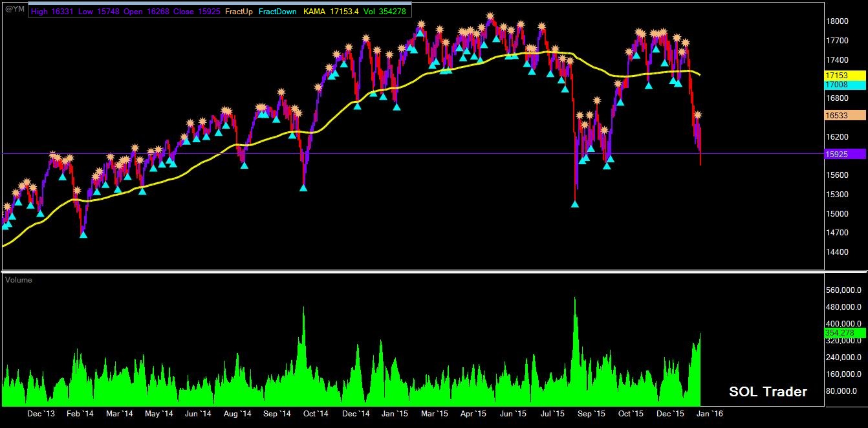Viewport: 868px width, 428px height.
Task: Click the May '14 date label
Action: [x=159, y=414]
